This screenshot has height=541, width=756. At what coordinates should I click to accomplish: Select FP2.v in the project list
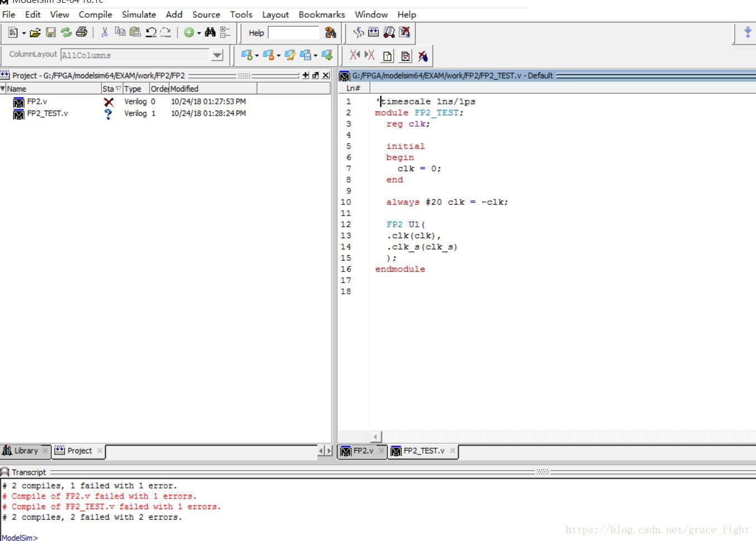[x=37, y=102]
